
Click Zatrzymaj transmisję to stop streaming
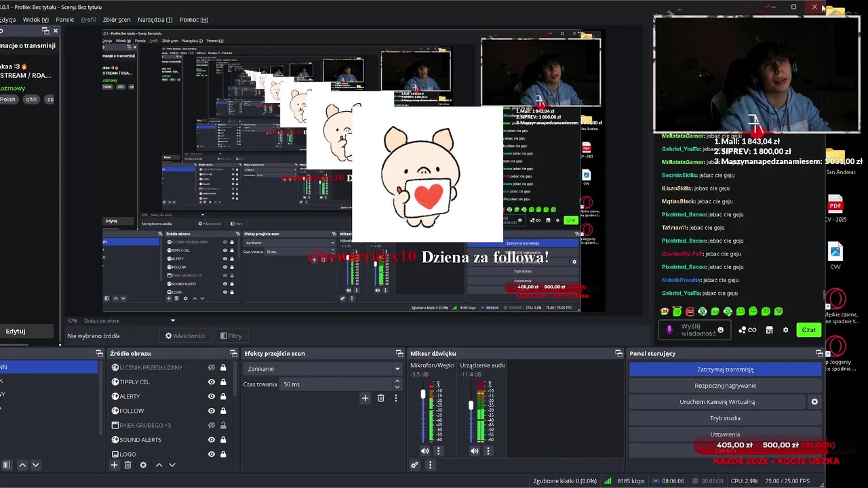pos(725,369)
